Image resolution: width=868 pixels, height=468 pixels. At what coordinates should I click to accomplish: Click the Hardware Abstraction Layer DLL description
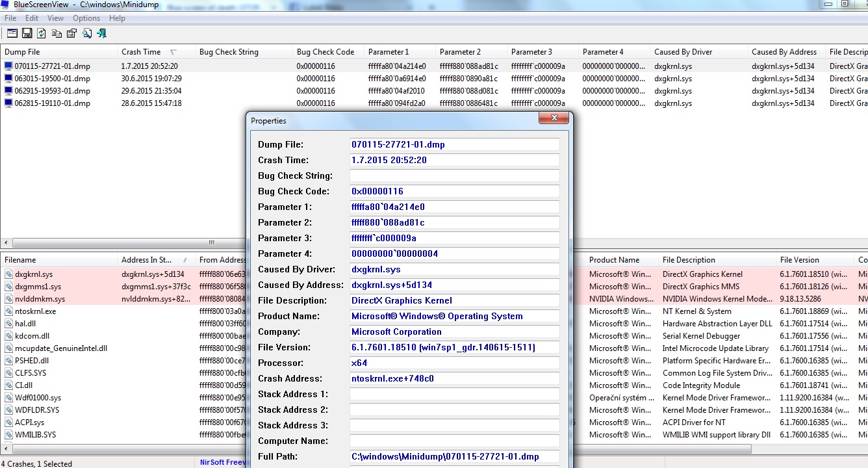point(717,324)
